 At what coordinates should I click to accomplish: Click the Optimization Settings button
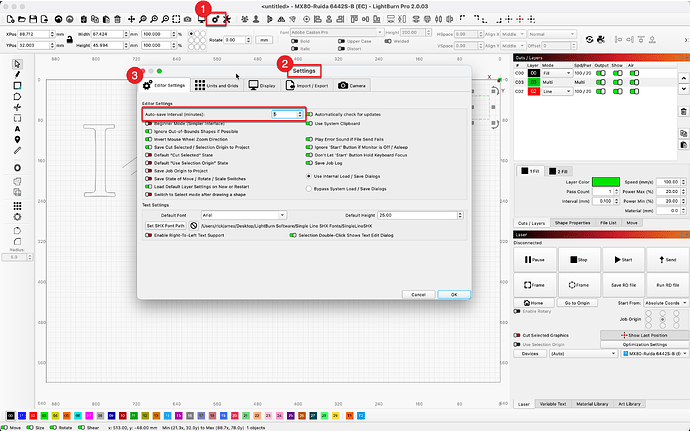[645, 345]
